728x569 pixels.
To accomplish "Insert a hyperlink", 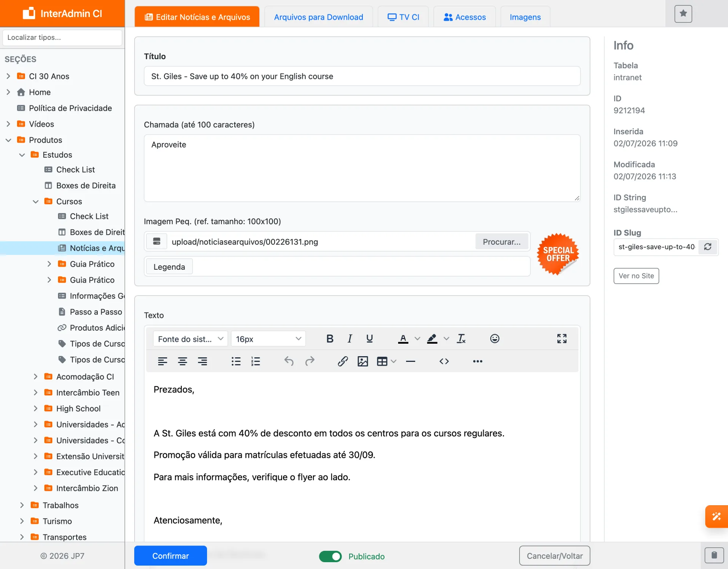I will coord(343,362).
